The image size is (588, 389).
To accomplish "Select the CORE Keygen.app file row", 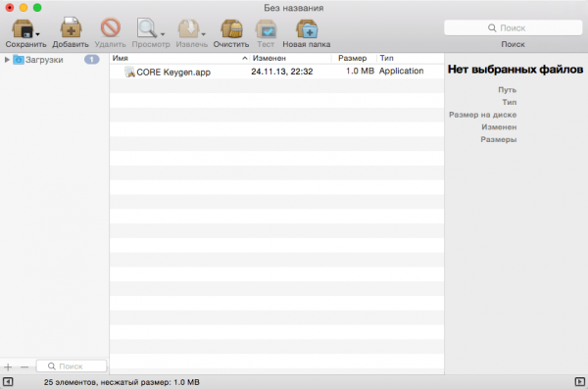I will (x=276, y=72).
